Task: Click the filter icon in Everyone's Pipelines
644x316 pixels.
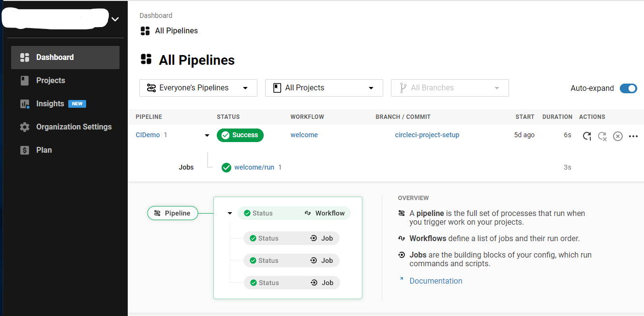Action: pyautogui.click(x=151, y=88)
